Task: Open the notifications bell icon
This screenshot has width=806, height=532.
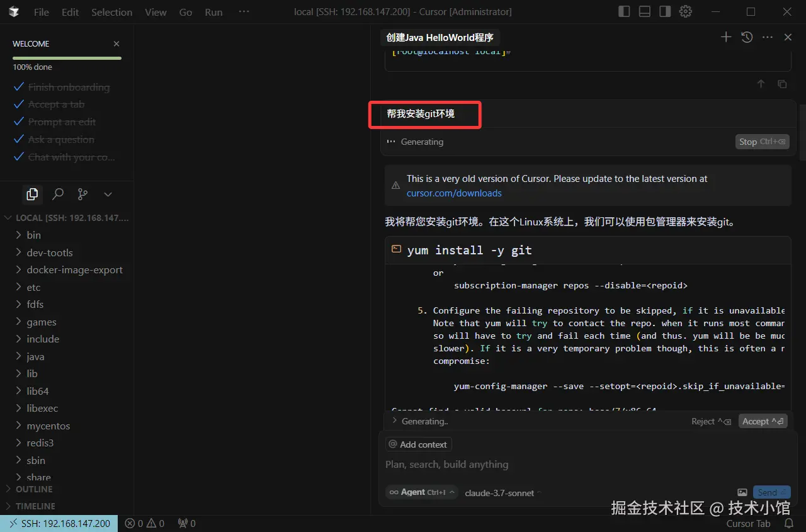Action: click(x=788, y=523)
